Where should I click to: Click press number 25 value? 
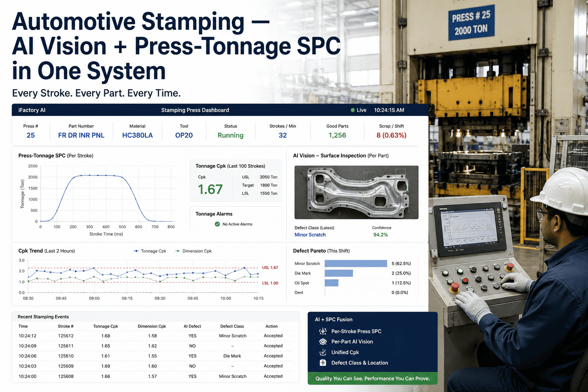31,136
